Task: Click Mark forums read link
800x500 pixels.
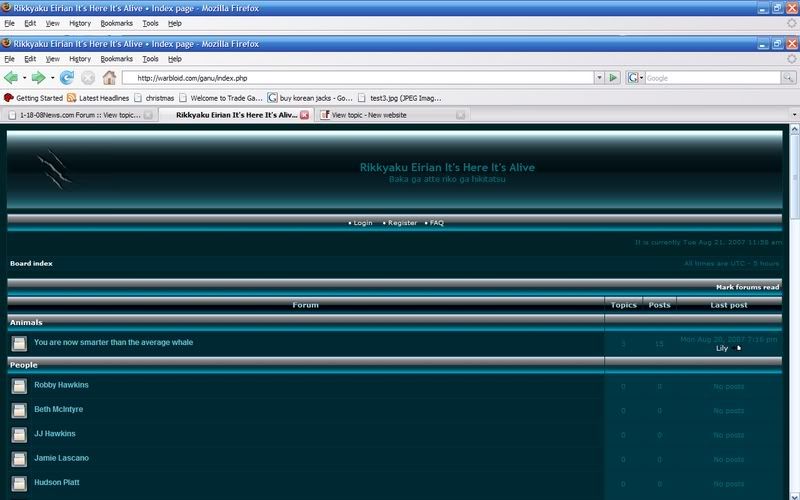Action: (x=747, y=287)
